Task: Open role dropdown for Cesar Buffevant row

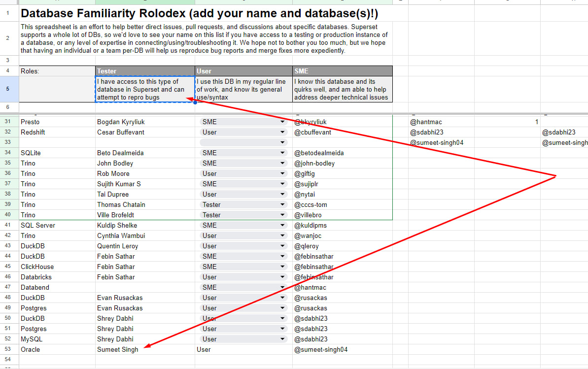Action: pyautogui.click(x=282, y=132)
